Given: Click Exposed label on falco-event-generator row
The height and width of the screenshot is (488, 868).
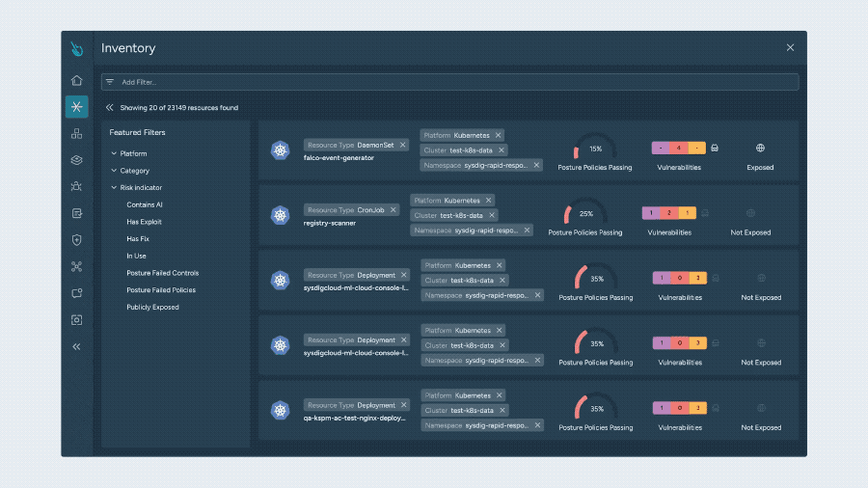Looking at the screenshot, I should 760,168.
